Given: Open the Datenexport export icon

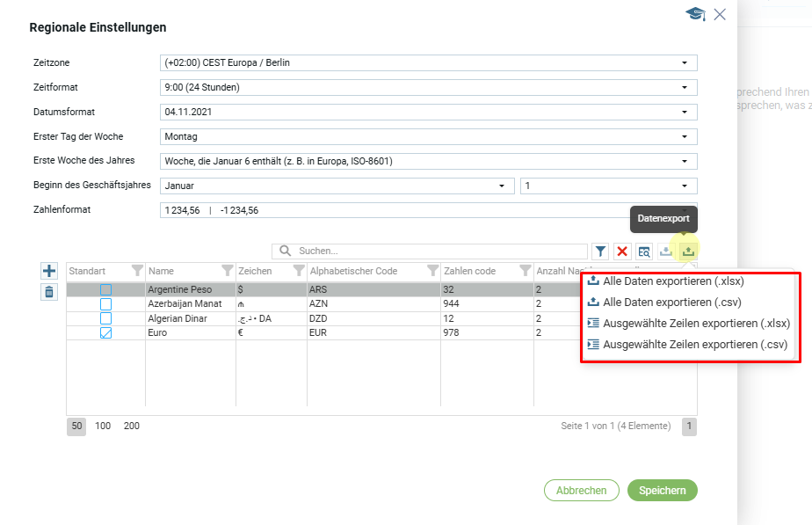Looking at the screenshot, I should coord(688,252).
